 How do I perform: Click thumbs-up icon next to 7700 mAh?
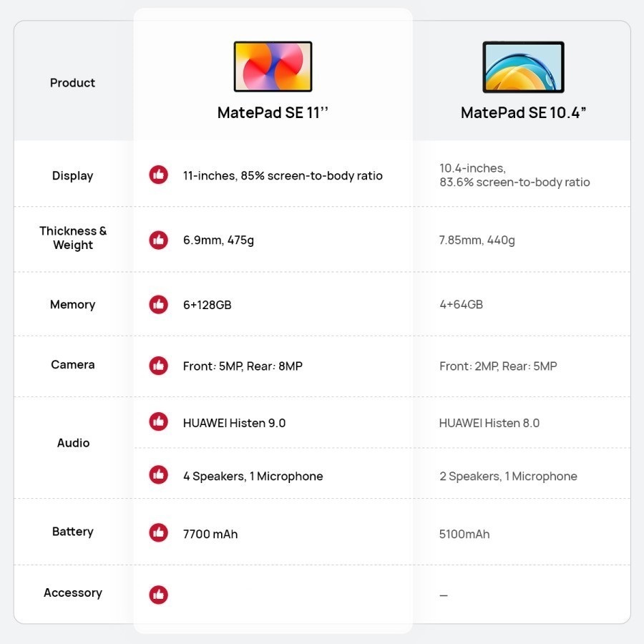coord(158,533)
